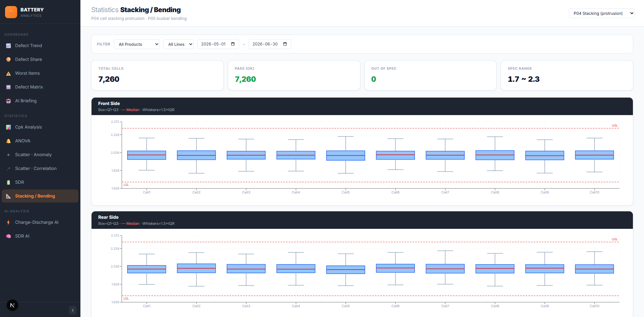Image resolution: width=644 pixels, height=317 pixels.
Task: Open the All Lines filter dropdown
Action: [178, 44]
